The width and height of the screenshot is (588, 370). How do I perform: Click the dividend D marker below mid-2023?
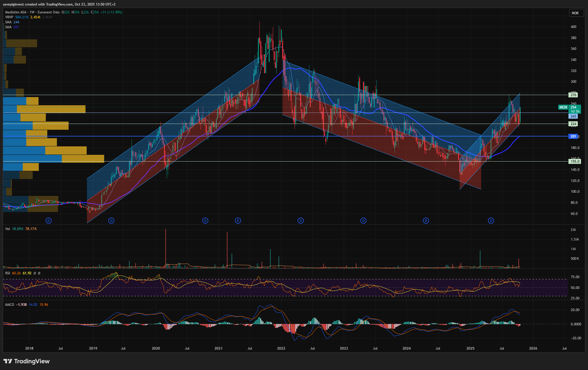point(363,221)
